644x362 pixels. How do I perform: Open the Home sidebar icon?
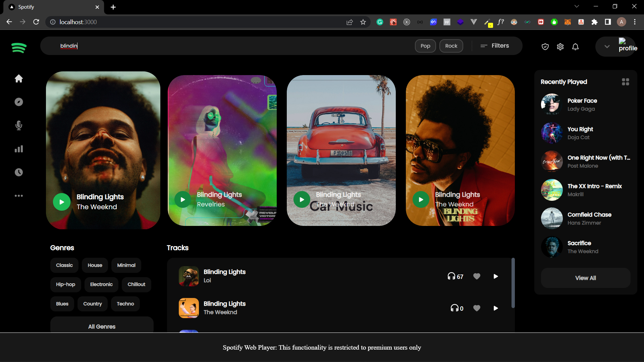click(19, 78)
